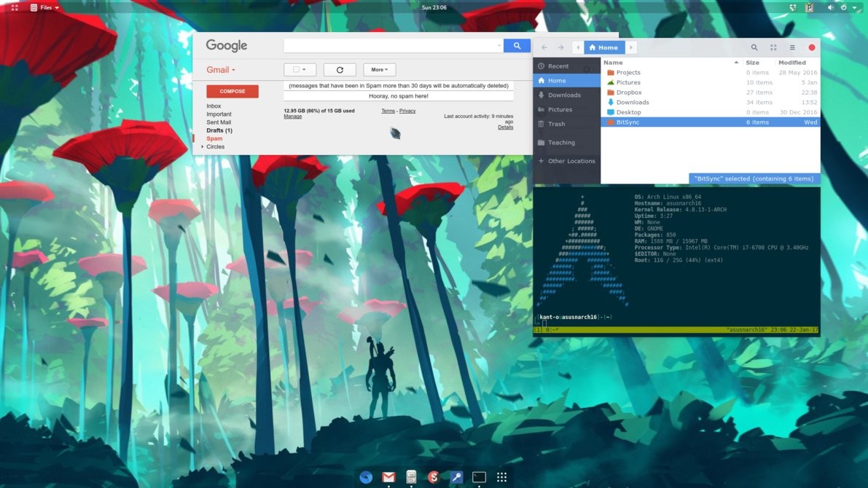Select Home in the file manager sidebar

(x=567, y=81)
